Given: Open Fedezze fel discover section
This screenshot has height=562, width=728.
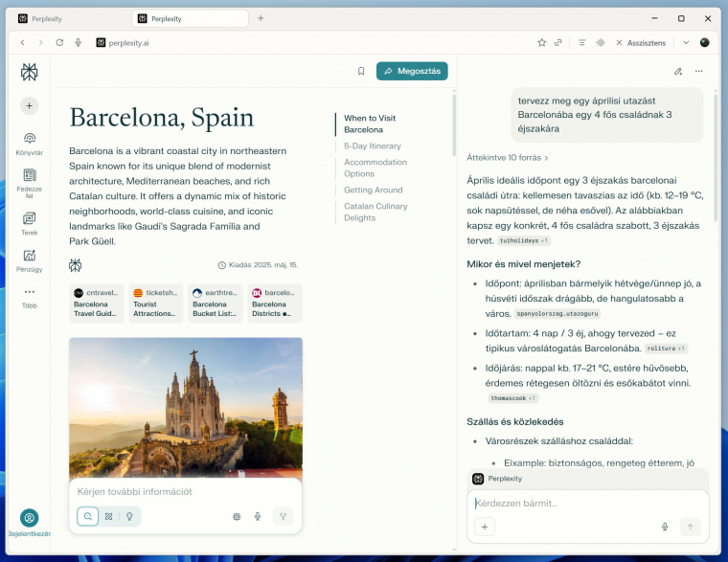Looking at the screenshot, I should point(29,177).
